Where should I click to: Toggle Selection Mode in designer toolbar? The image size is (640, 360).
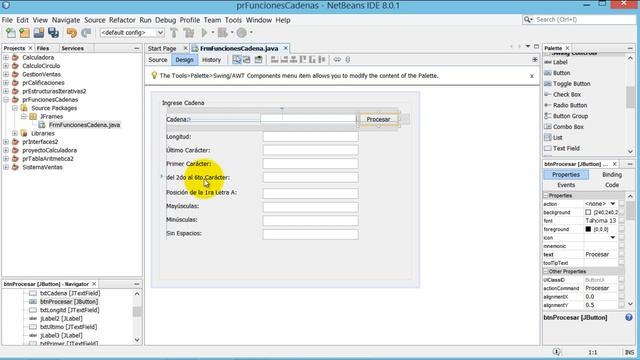(x=237, y=60)
